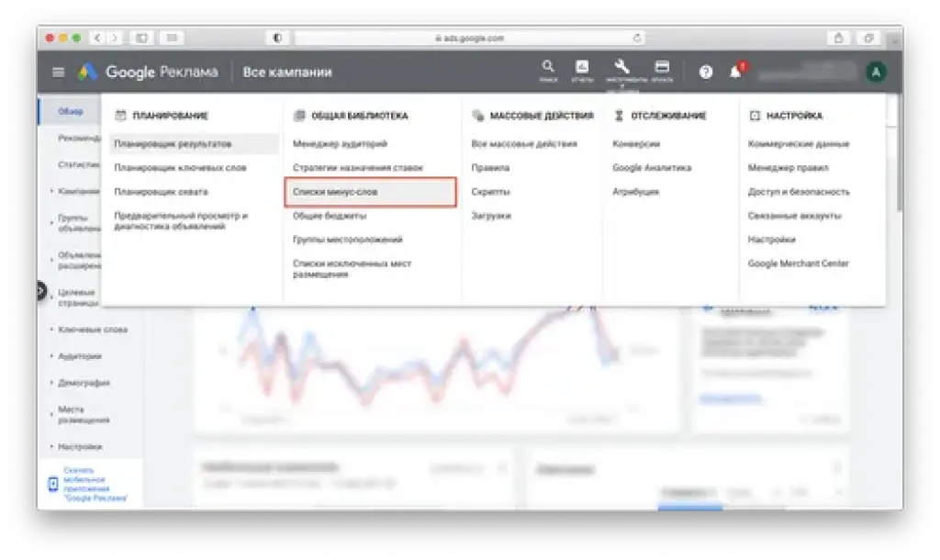Expand Объявления и расширения arrow
This screenshot has width=940, height=560.
(x=51, y=260)
